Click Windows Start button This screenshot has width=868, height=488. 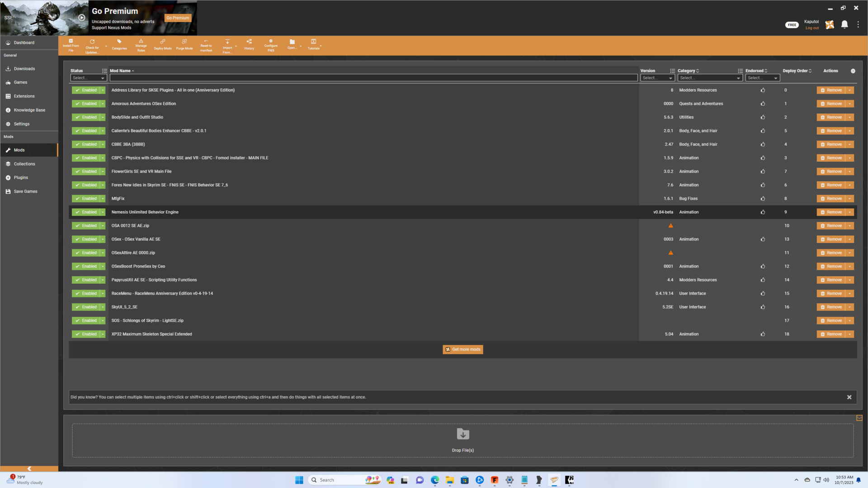tap(299, 480)
